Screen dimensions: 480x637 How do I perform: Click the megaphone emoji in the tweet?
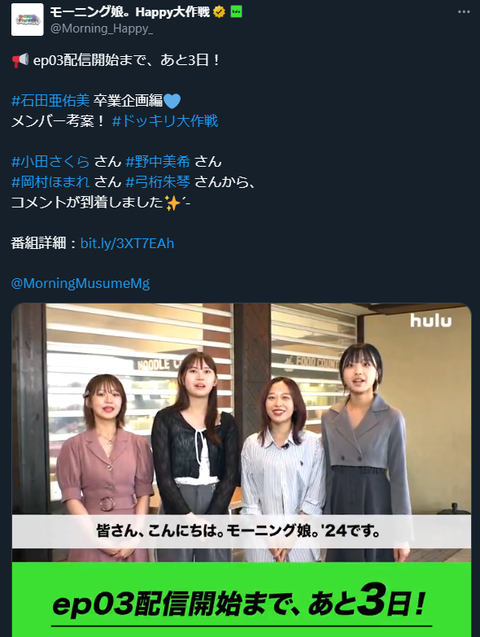click(20, 60)
